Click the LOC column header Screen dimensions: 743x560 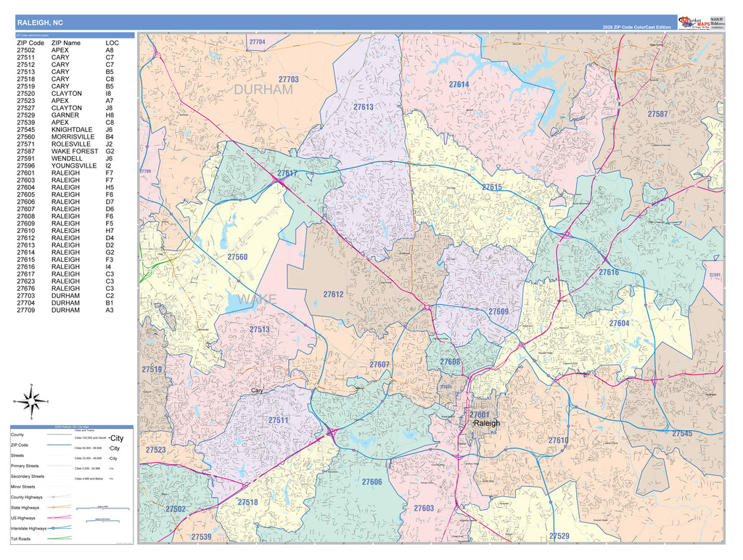112,43
